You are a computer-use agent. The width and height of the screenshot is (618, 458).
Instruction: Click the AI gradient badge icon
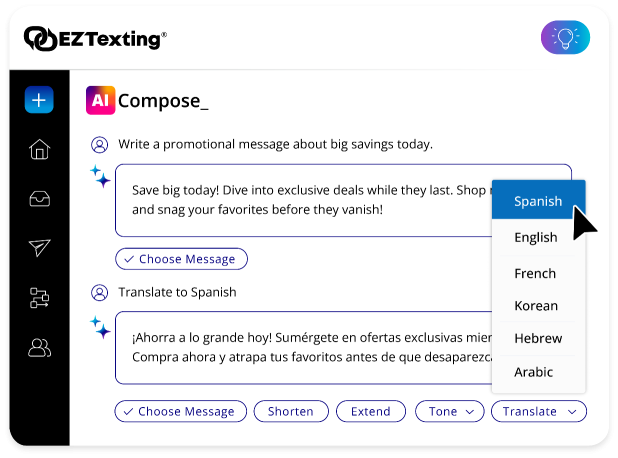[101, 100]
